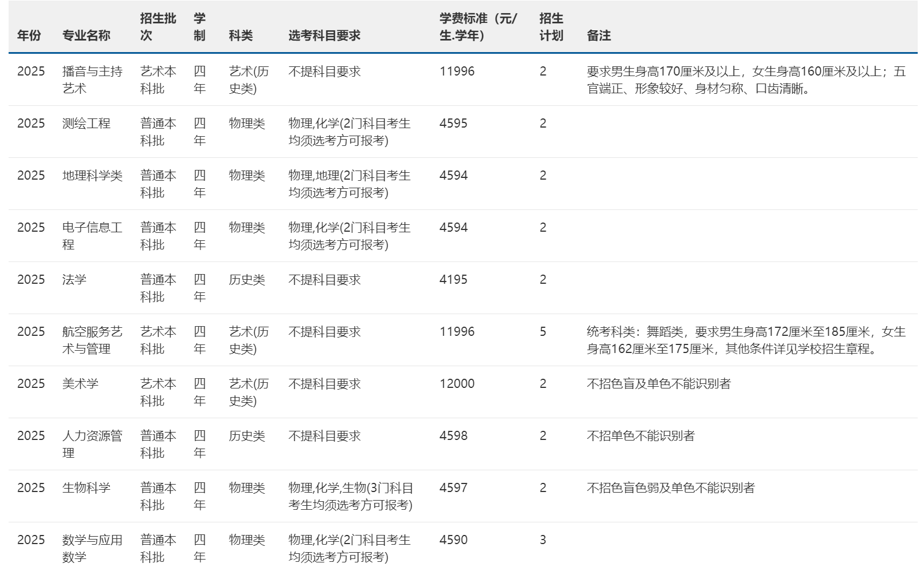Select the 数学与应用数学 major cell
The image size is (924, 571).
(92, 548)
